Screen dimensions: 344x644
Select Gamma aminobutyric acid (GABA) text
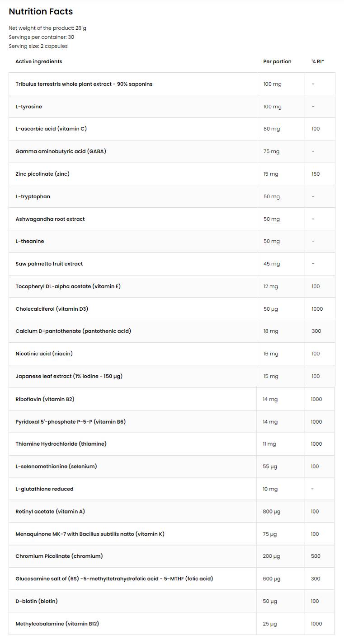coord(61,151)
